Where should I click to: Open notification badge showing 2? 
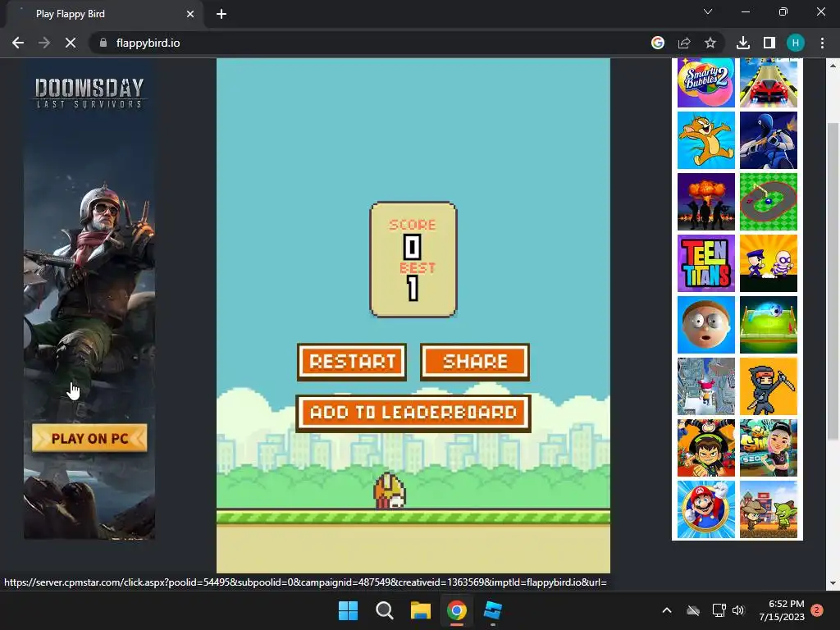pos(817,610)
